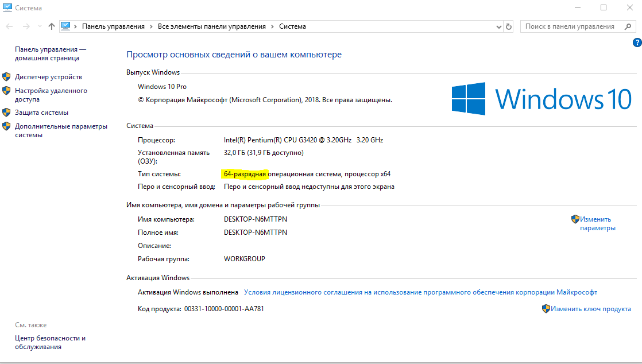
Task: Select 'Система' breadcrumb segment
Action: pyautogui.click(x=292, y=26)
